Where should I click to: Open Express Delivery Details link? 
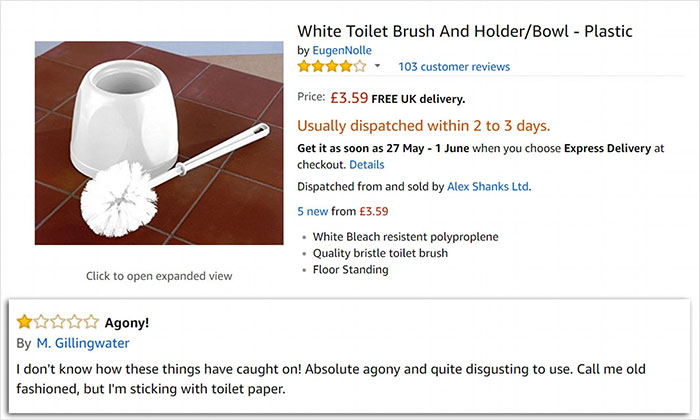click(x=366, y=164)
